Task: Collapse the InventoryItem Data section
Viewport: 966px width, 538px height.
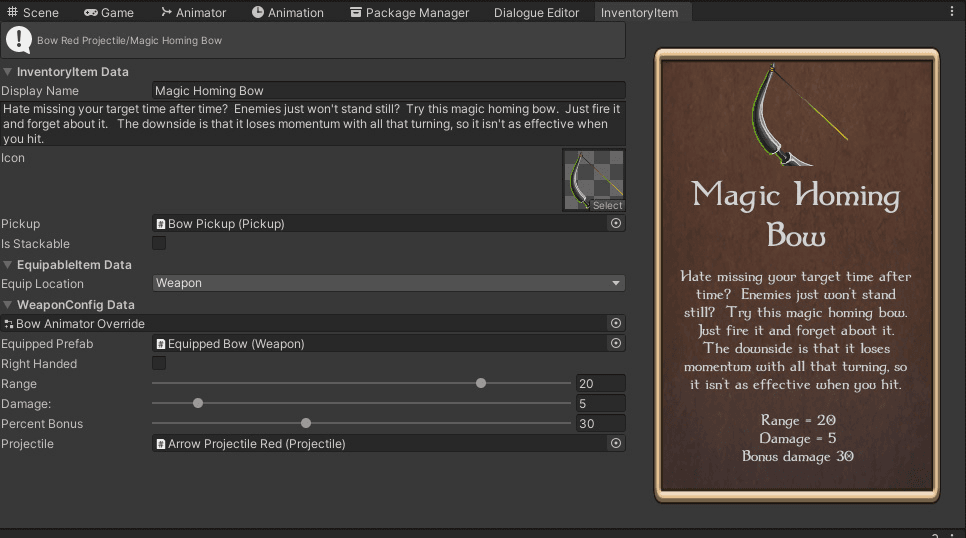Action: pos(8,72)
